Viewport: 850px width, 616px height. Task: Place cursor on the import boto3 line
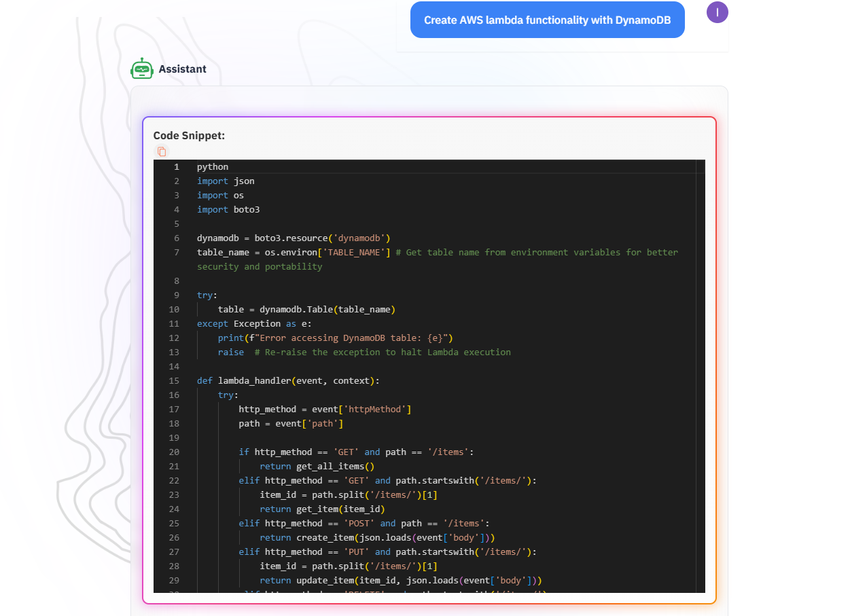tap(228, 210)
